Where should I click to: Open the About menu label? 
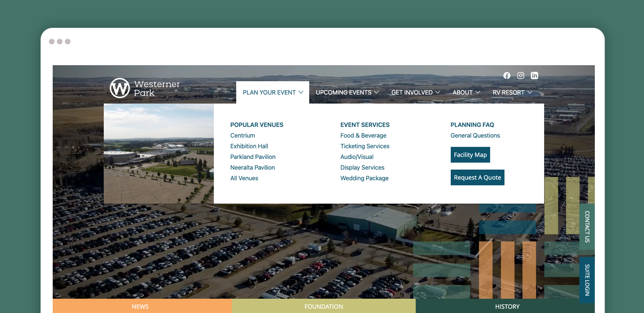coord(463,92)
